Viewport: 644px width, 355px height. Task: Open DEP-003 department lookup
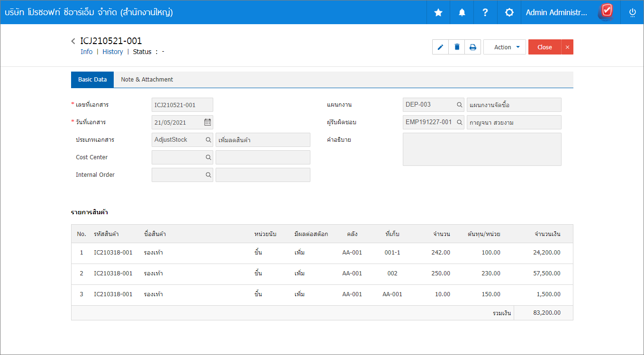click(459, 105)
